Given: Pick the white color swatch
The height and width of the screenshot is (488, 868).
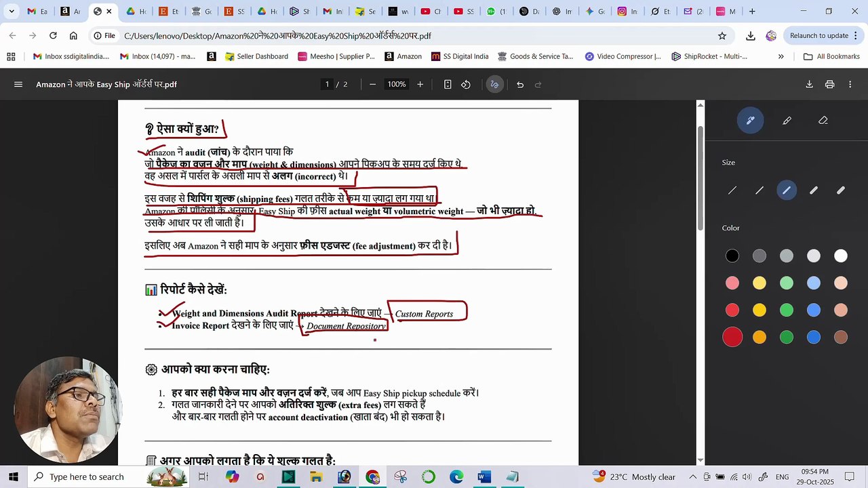Looking at the screenshot, I should (841, 256).
